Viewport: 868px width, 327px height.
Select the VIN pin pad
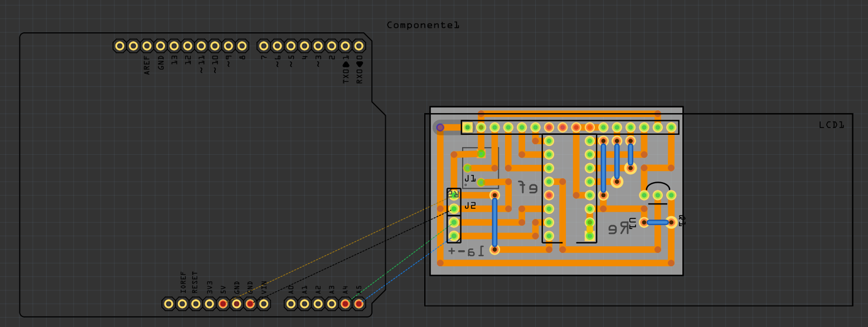click(x=264, y=304)
